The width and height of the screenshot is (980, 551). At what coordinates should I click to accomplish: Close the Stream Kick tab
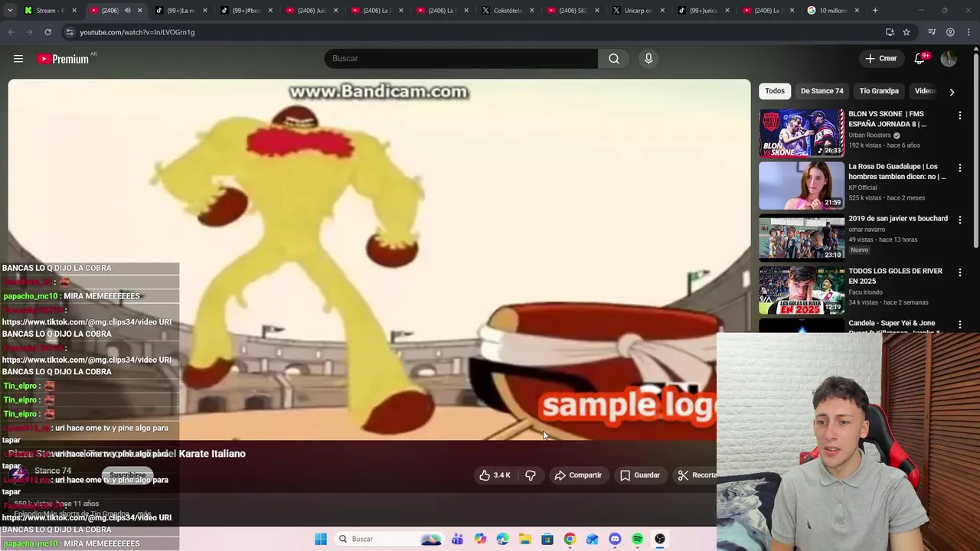point(74,11)
